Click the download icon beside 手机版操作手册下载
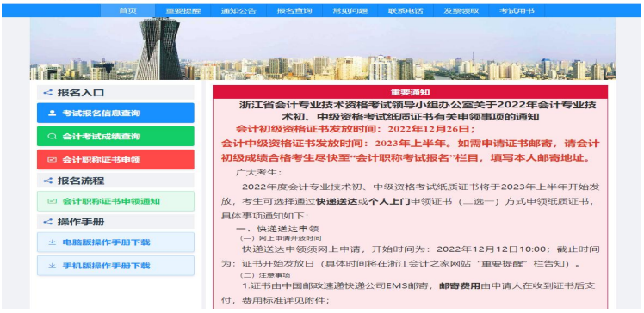This screenshot has height=313, width=644. (x=53, y=266)
